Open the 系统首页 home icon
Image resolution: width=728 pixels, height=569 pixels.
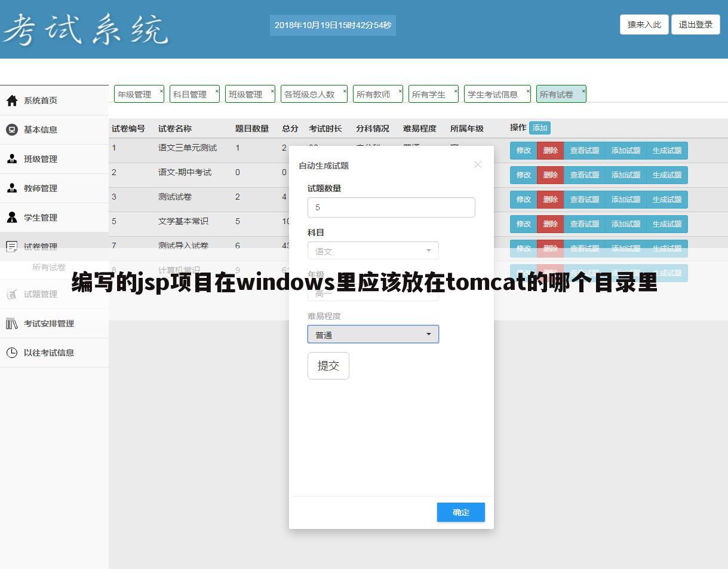(x=12, y=100)
